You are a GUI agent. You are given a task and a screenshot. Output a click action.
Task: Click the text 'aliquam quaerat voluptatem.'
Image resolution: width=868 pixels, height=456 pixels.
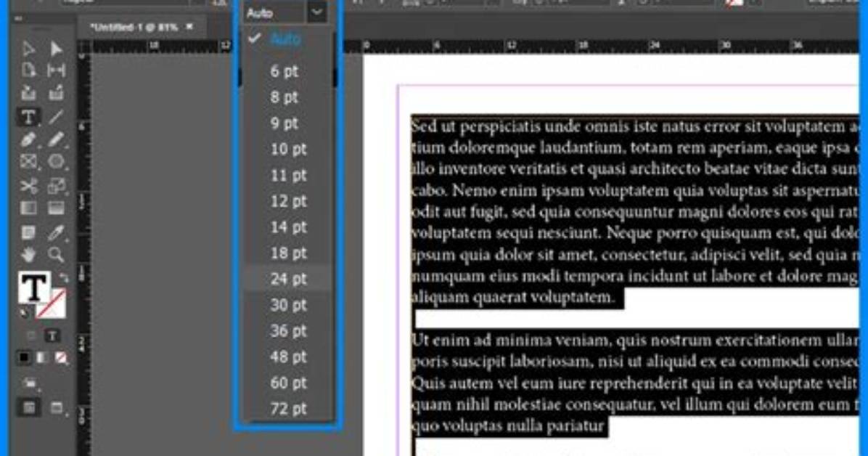click(513, 298)
